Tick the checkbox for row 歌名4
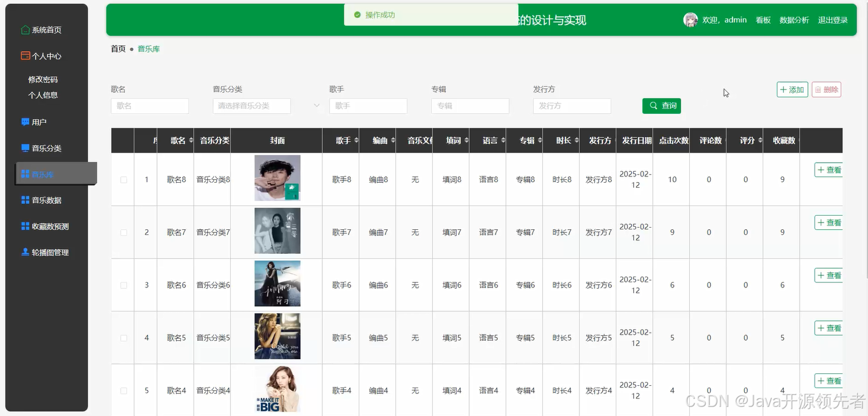 coord(124,391)
